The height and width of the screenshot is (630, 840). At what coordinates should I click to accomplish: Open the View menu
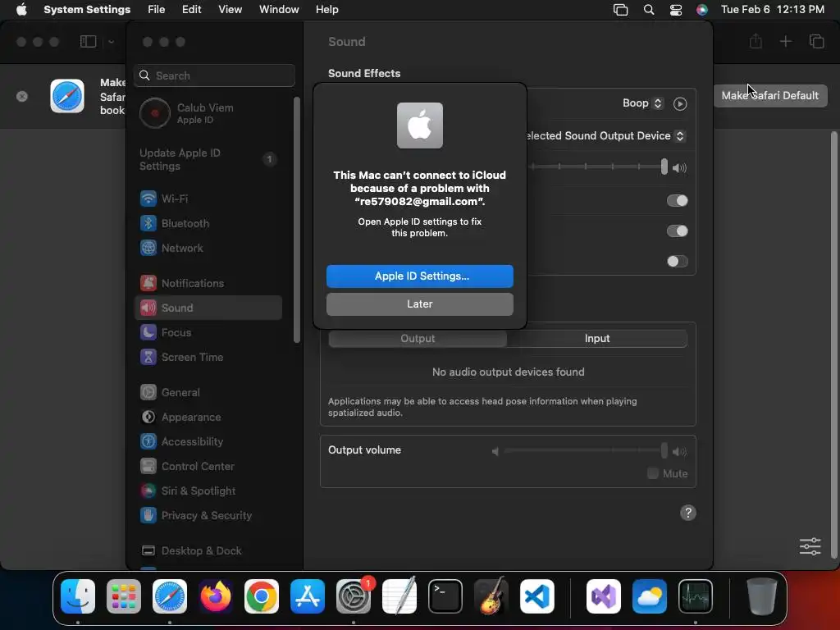coord(230,10)
